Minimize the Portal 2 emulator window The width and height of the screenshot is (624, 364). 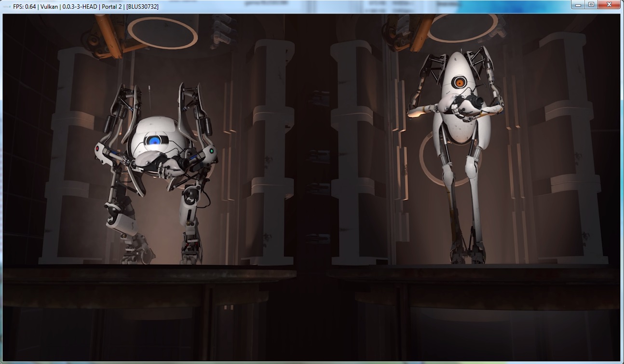(578, 4)
